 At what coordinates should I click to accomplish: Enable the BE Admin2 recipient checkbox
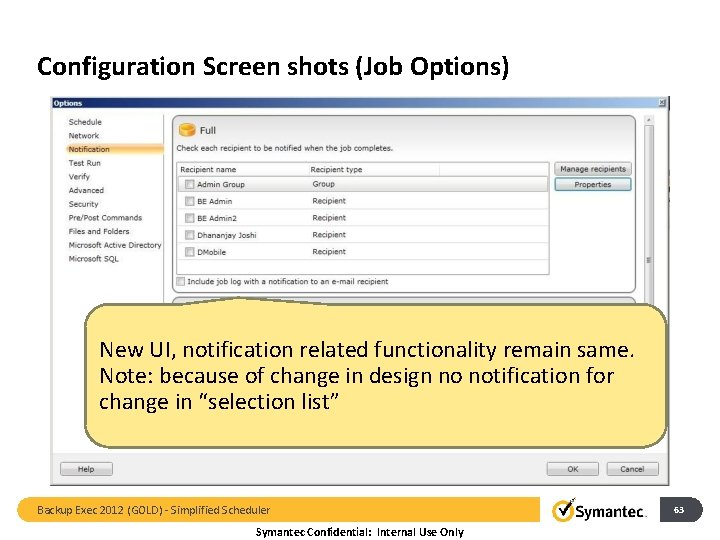tap(189, 218)
